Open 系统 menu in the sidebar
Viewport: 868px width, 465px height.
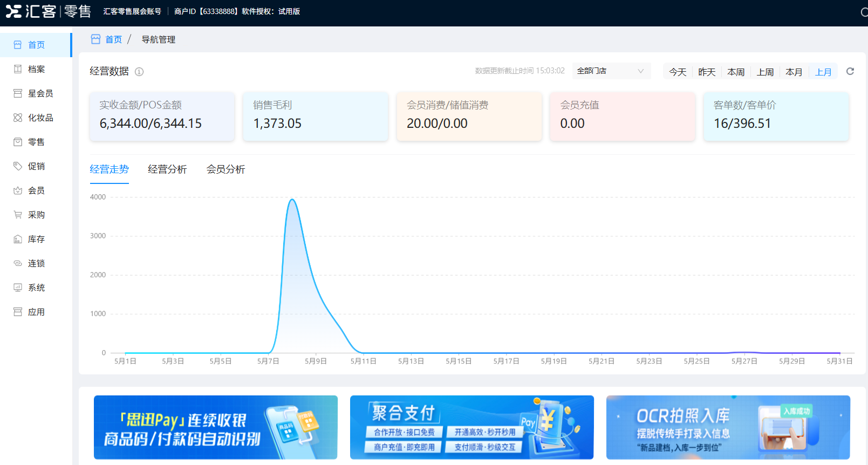(36, 288)
